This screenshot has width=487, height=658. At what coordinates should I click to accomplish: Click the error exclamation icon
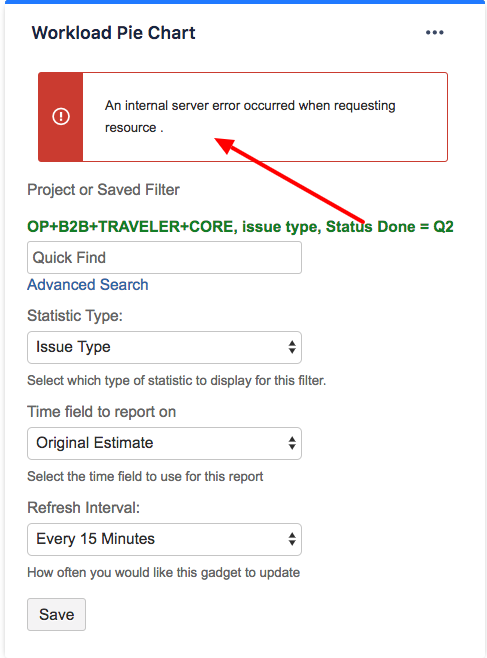pyautogui.click(x=61, y=116)
